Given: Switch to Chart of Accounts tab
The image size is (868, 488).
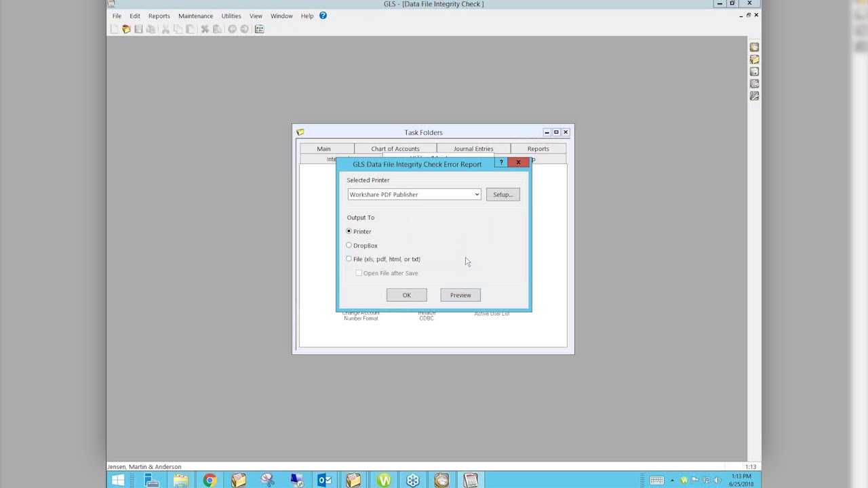Looking at the screenshot, I should pyautogui.click(x=395, y=148).
